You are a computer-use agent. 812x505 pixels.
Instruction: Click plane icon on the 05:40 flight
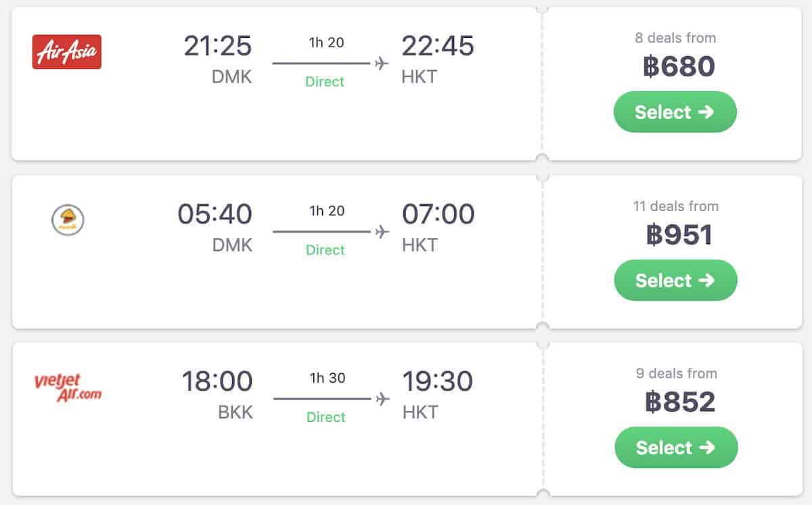tap(382, 232)
